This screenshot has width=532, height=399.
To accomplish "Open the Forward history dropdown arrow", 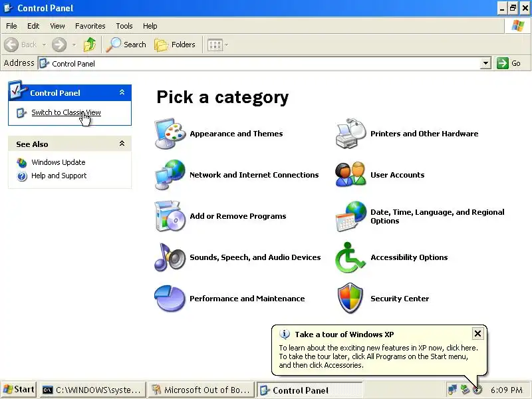I will [74, 45].
